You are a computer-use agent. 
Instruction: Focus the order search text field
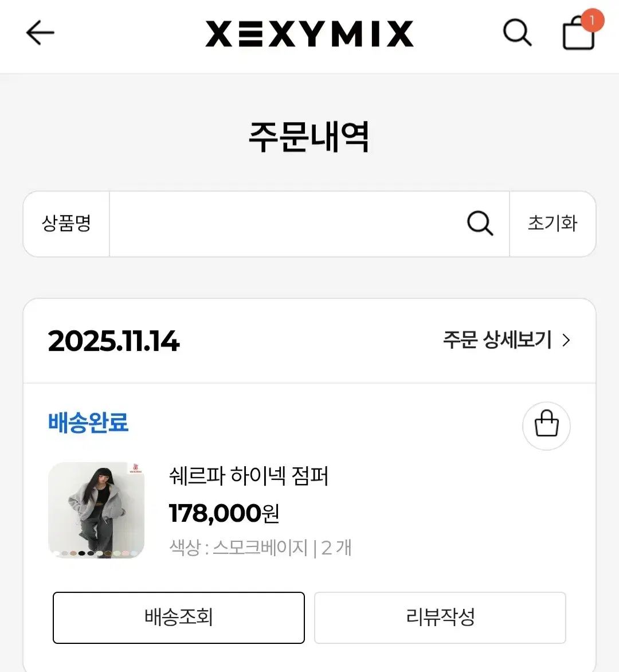tap(287, 224)
